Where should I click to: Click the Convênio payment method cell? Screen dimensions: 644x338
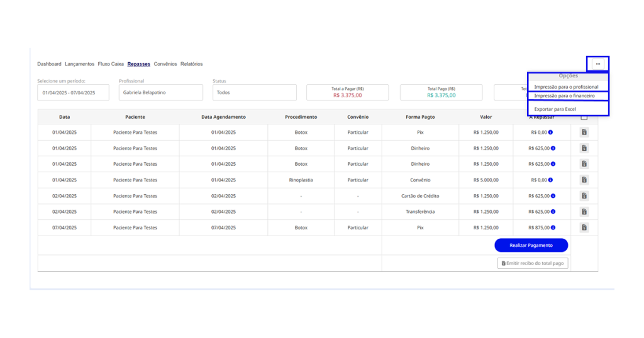click(420, 180)
